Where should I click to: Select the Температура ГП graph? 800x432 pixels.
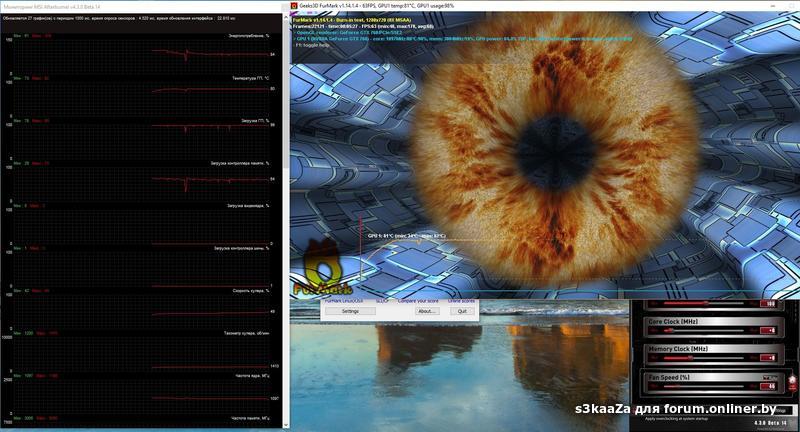pos(141,96)
